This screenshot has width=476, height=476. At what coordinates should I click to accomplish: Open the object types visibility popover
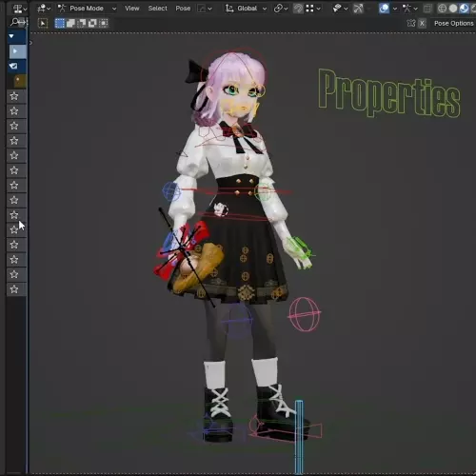340,9
